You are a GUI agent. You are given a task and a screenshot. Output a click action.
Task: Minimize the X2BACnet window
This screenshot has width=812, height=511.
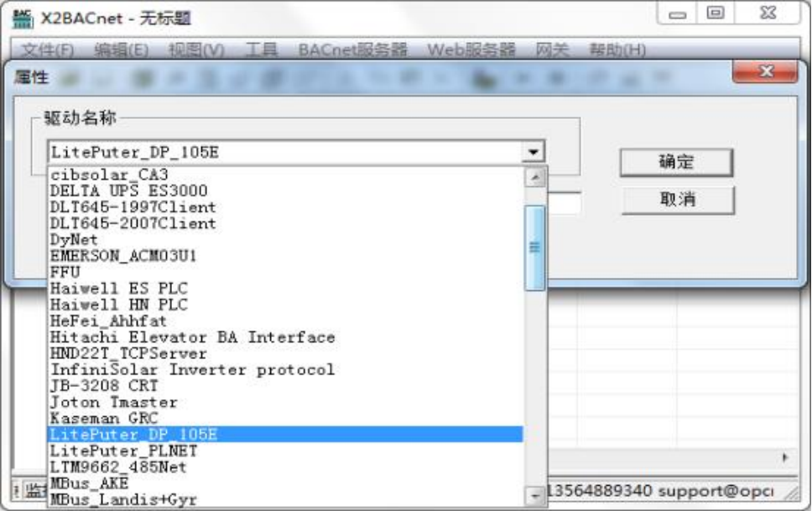(x=677, y=13)
